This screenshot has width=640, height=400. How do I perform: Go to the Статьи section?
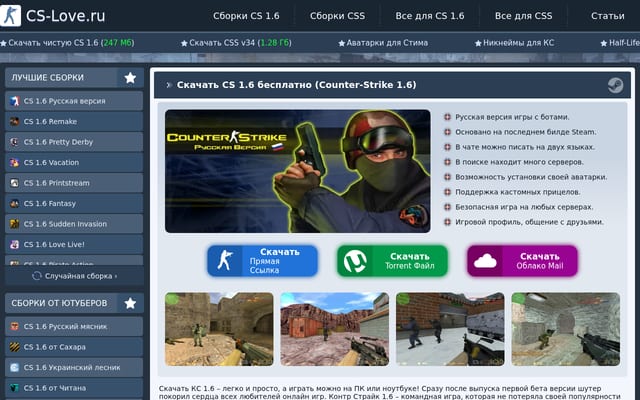[607, 16]
